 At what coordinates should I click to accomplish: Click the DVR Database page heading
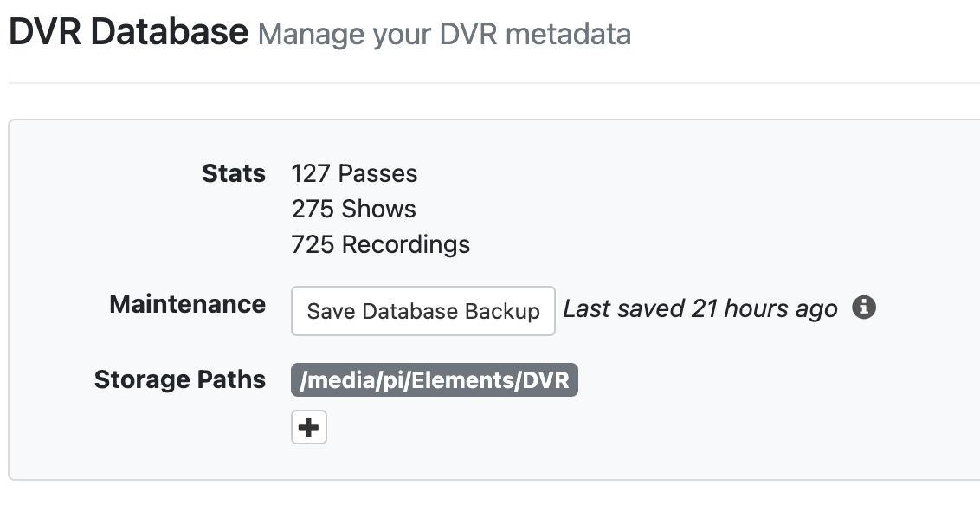128,33
